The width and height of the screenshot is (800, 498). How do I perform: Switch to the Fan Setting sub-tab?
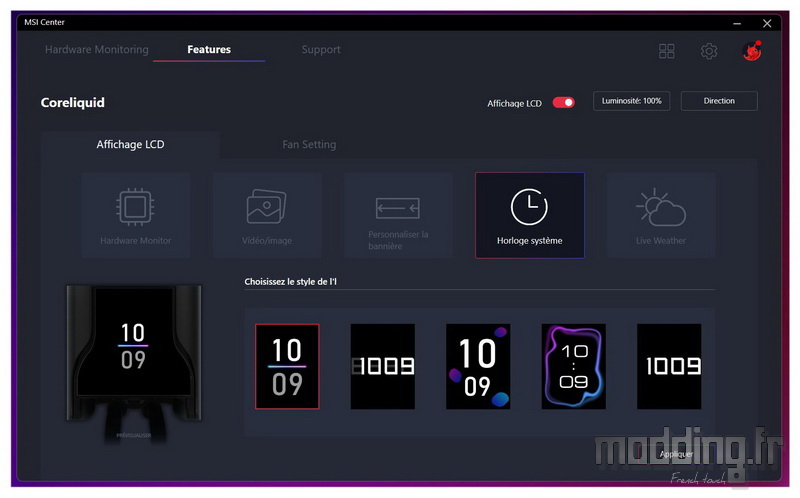309,144
